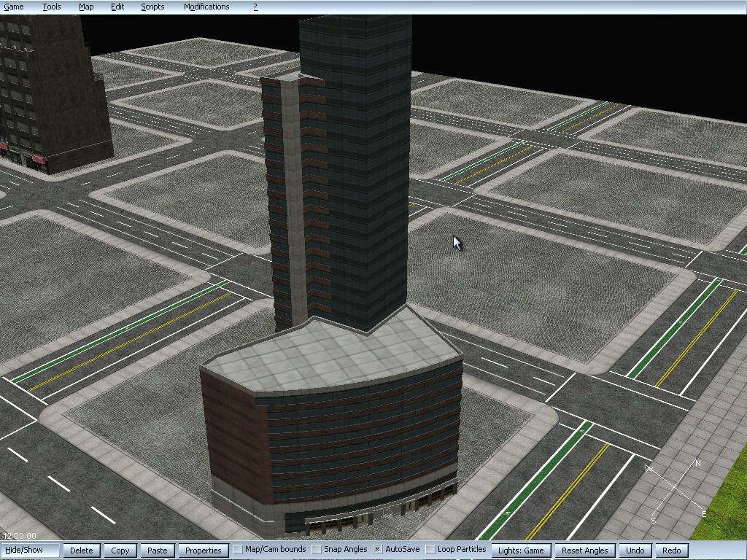The image size is (747, 560).
Task: Click the Hide/Show button
Action: (x=29, y=550)
